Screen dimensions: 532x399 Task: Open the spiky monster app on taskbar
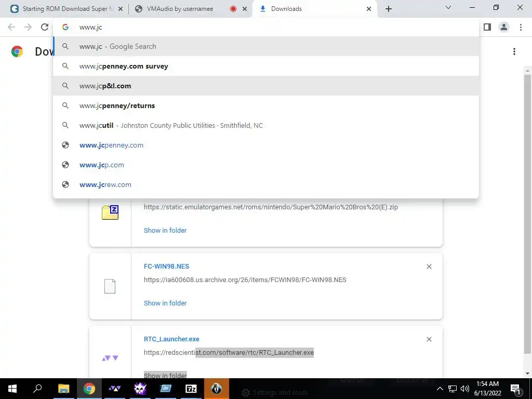tap(140, 389)
